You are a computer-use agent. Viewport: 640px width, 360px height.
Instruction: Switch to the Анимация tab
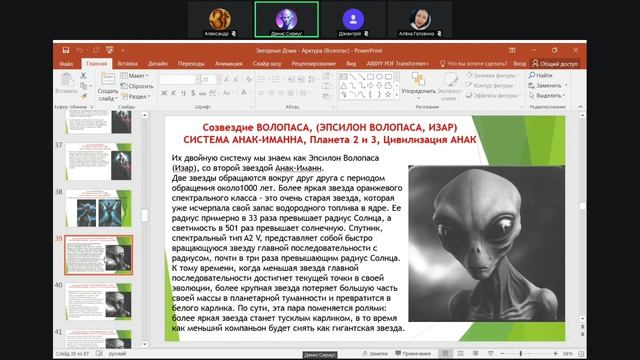(x=229, y=64)
